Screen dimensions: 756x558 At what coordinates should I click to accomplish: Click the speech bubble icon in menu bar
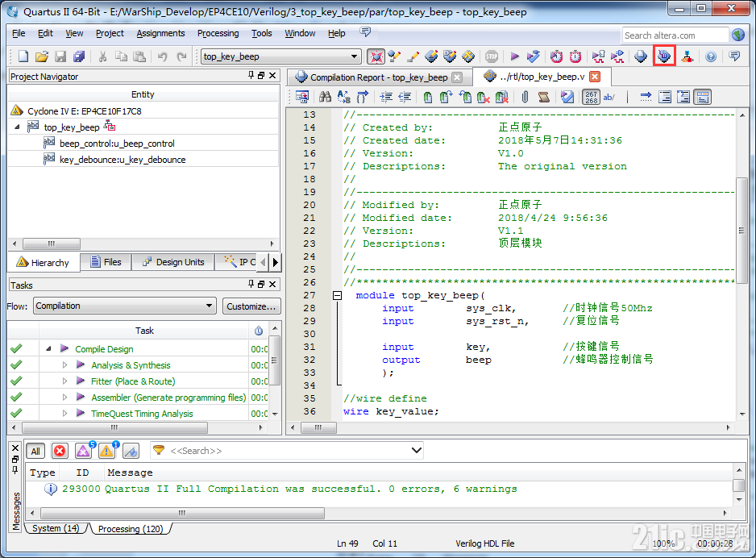(x=365, y=31)
